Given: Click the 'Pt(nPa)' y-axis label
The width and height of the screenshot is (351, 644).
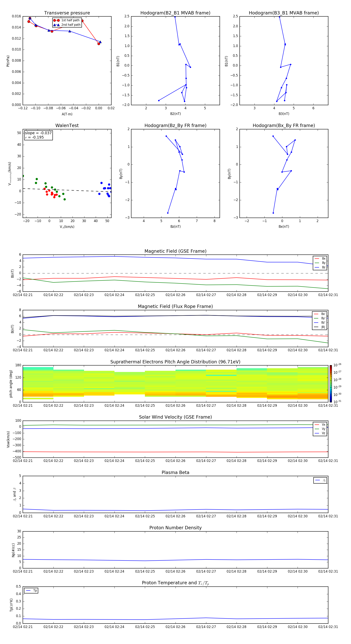Looking at the screenshot, I should (8, 61).
